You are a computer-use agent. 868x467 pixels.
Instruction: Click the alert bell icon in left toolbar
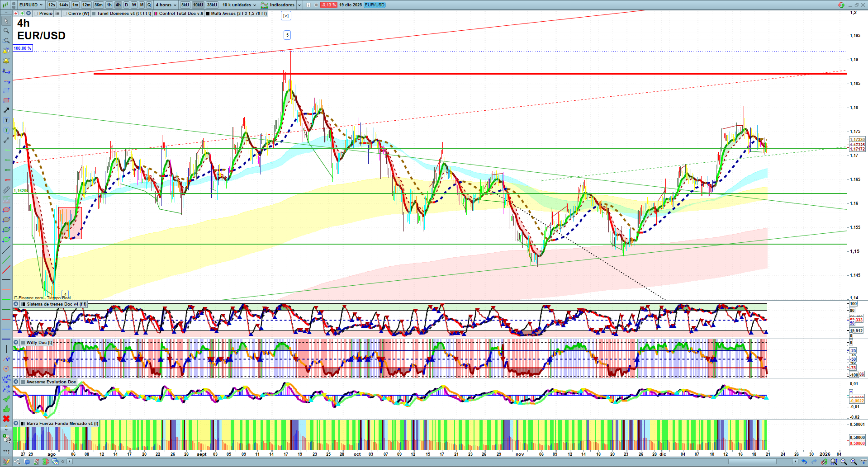point(6,61)
